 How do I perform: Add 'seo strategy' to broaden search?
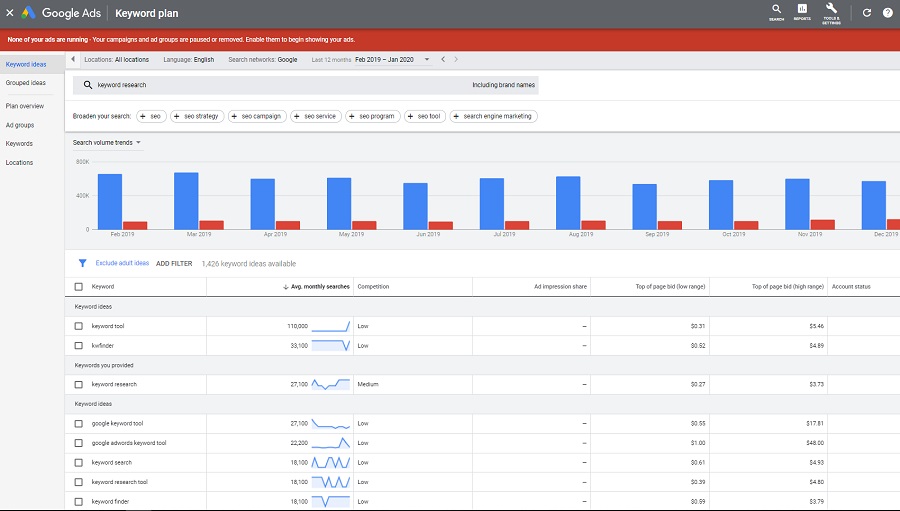(196, 117)
